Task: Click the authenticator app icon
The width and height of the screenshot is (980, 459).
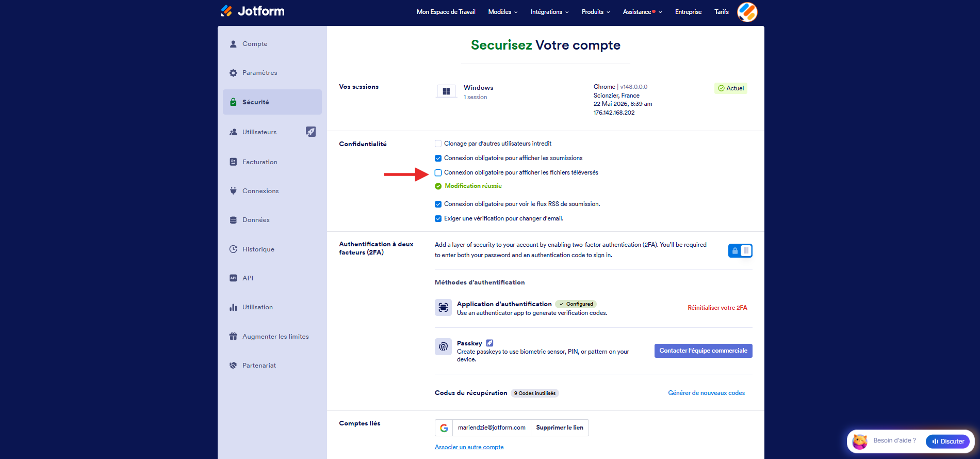Action: pyautogui.click(x=443, y=308)
